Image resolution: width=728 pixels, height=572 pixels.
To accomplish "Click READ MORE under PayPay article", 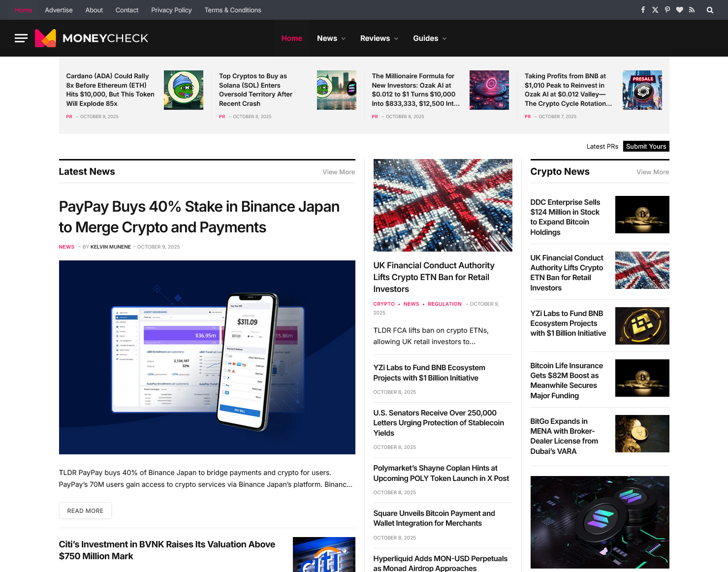I will coord(85,510).
